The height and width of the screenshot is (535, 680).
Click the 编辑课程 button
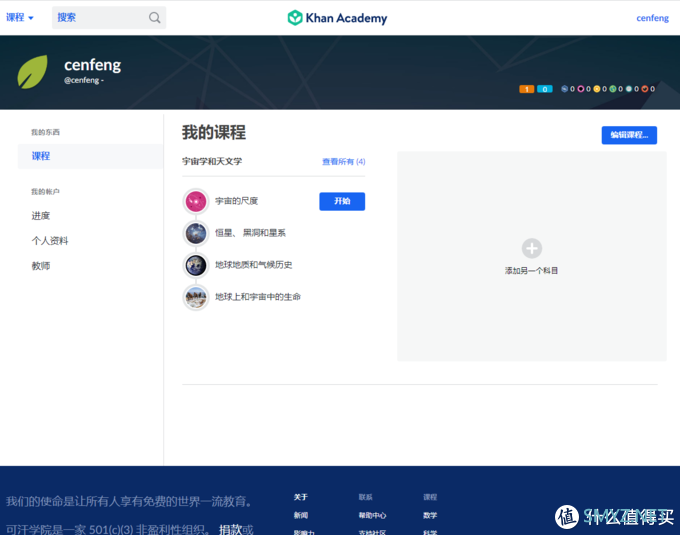(628, 135)
